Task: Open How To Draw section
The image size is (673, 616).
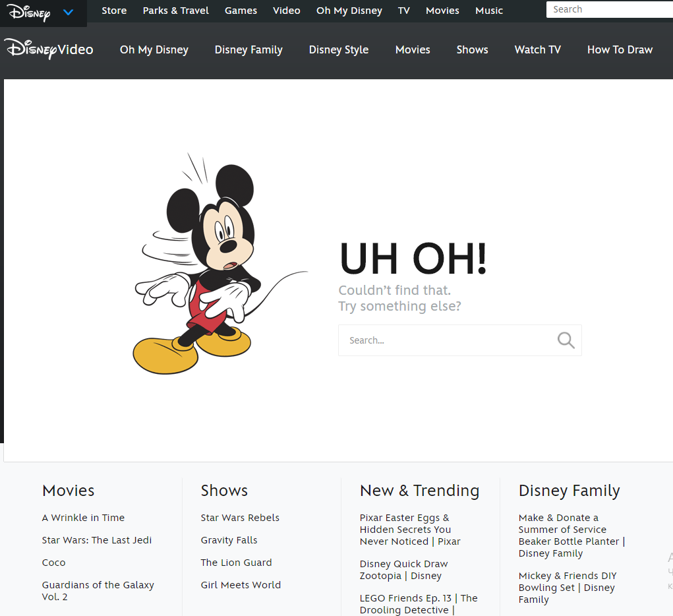Action: coord(620,50)
